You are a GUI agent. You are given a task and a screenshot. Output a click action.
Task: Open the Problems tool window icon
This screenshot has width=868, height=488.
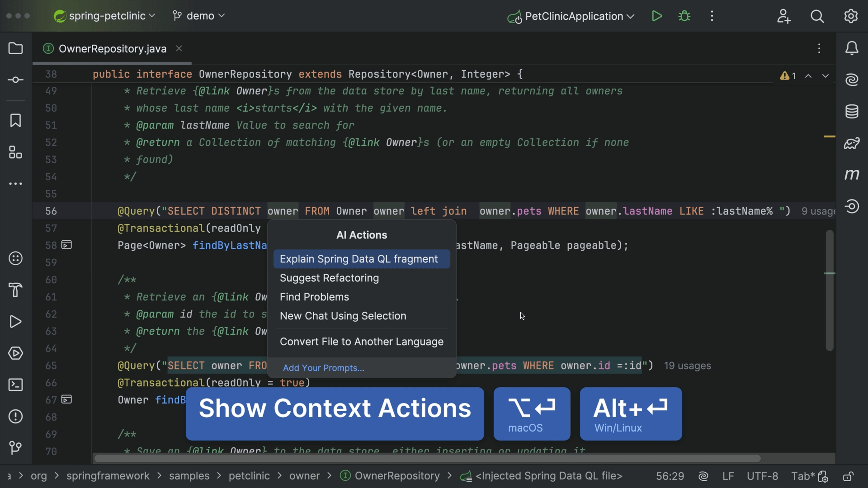coord(16,416)
